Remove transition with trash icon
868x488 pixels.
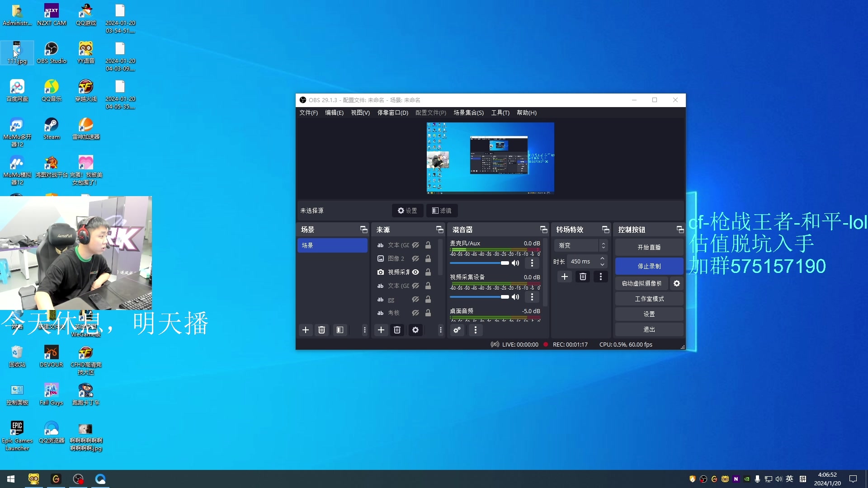coord(583,277)
